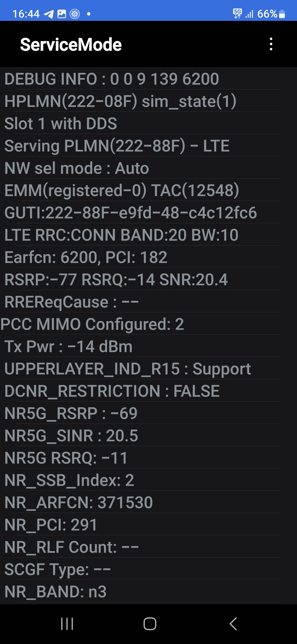Tap the Telegram notification icon
The image size is (297, 644).
click(49, 14)
